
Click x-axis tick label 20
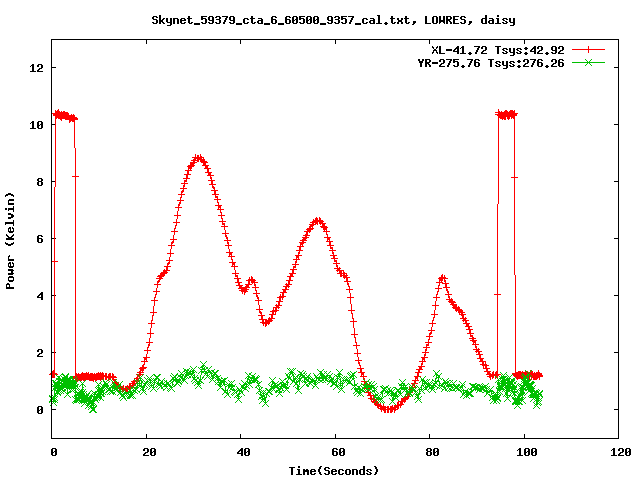click(149, 452)
